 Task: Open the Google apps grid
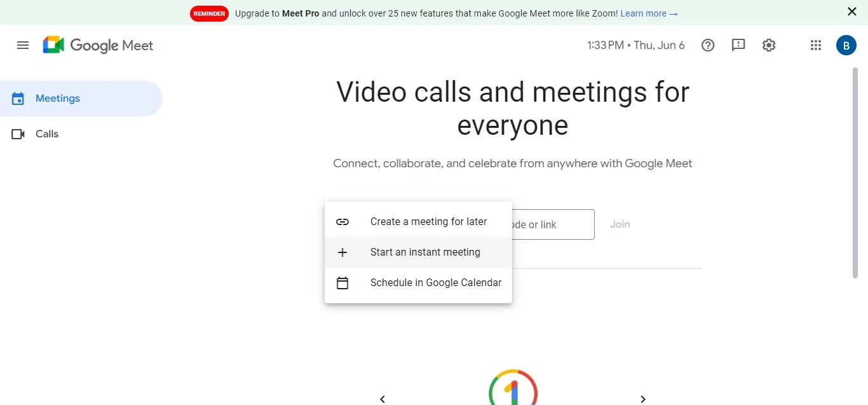(816, 45)
